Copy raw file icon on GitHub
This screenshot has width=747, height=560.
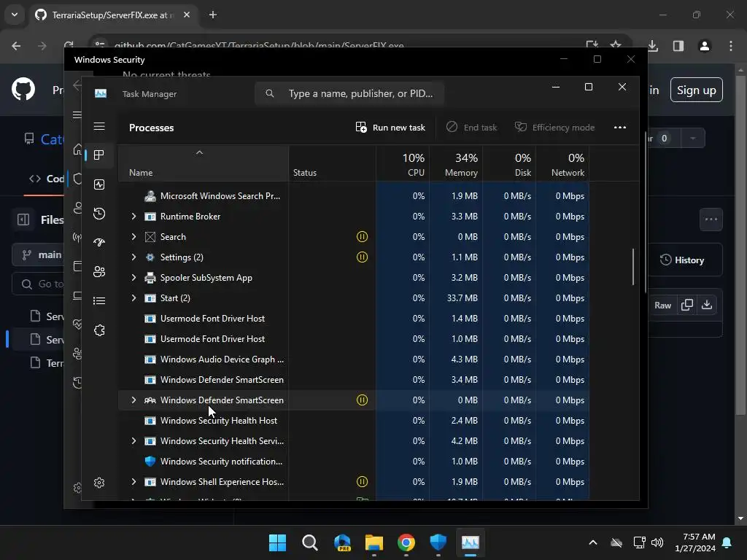[x=687, y=305]
